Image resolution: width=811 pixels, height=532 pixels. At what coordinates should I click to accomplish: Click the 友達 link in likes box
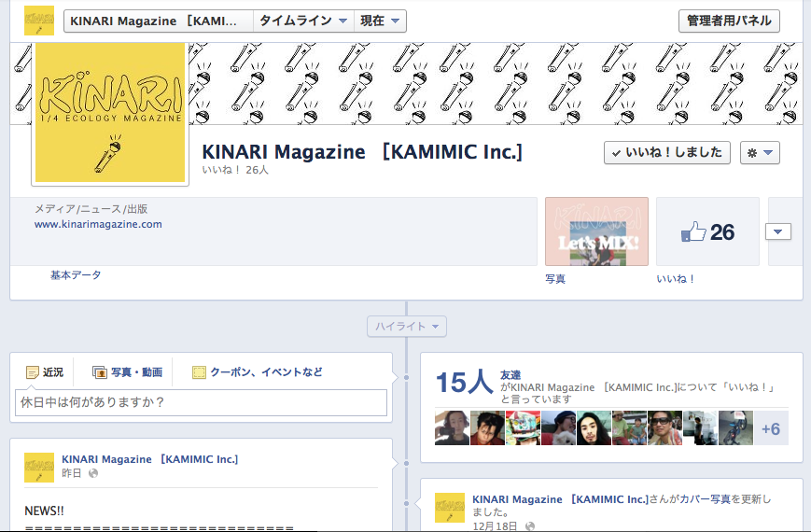point(510,374)
